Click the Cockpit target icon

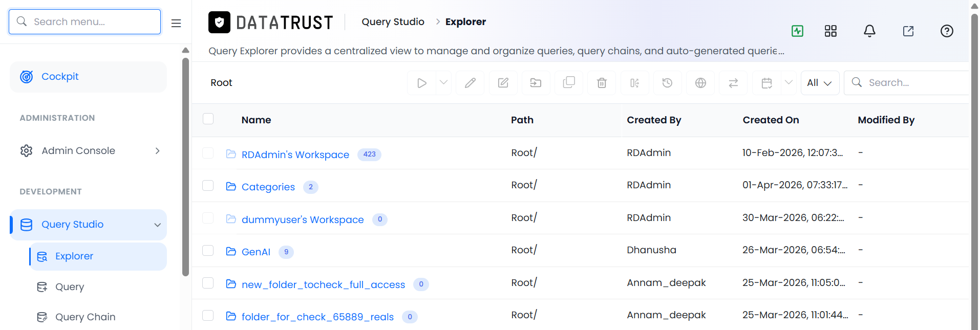(27, 77)
